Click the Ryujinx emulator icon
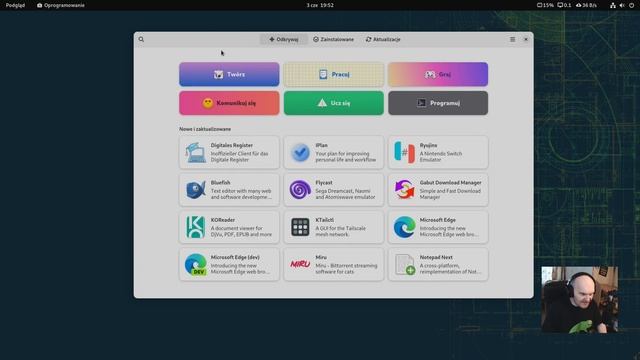 coord(404,152)
